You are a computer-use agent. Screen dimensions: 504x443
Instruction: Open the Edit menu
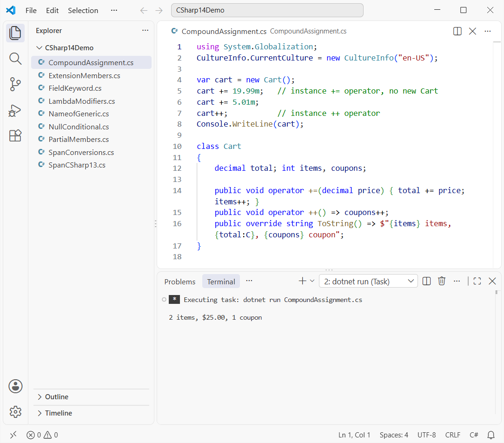coord(52,11)
